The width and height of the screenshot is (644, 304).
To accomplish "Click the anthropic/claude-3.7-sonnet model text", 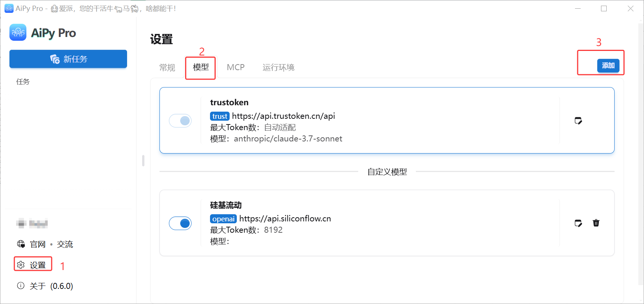I will [x=288, y=139].
